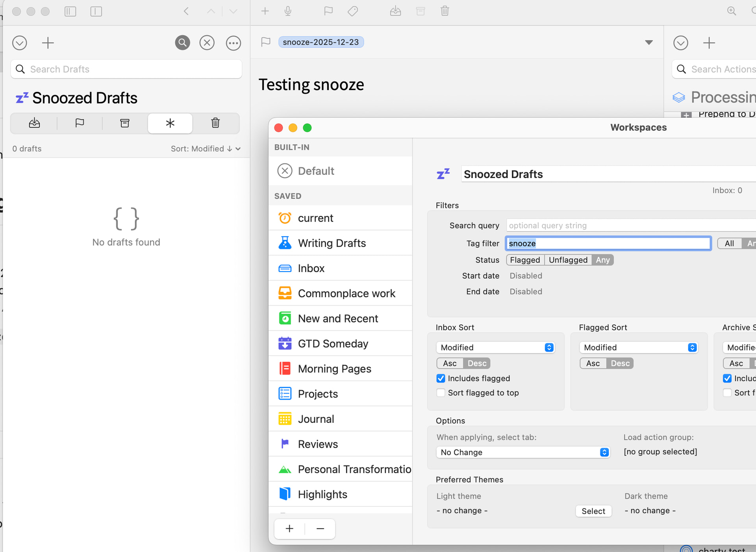Select the Morning Pages workspace
Screen dimensions: 756x552
tap(334, 369)
